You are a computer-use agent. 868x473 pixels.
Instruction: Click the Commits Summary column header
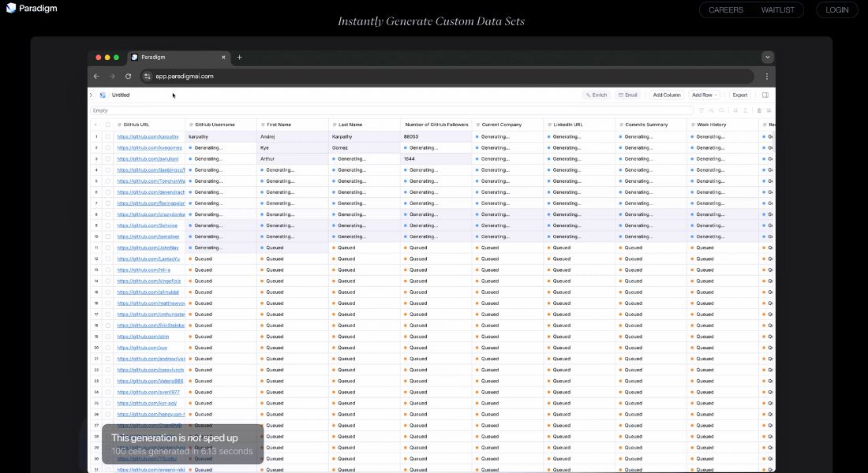coord(651,125)
